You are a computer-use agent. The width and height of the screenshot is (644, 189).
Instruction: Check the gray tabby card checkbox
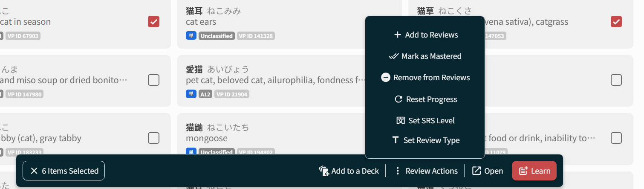[x=153, y=138]
